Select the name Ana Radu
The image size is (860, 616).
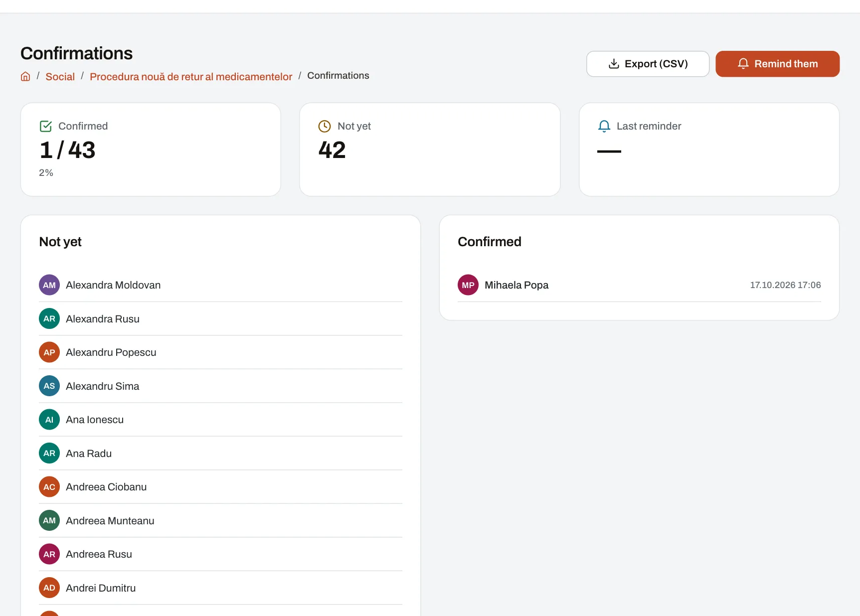(x=89, y=454)
